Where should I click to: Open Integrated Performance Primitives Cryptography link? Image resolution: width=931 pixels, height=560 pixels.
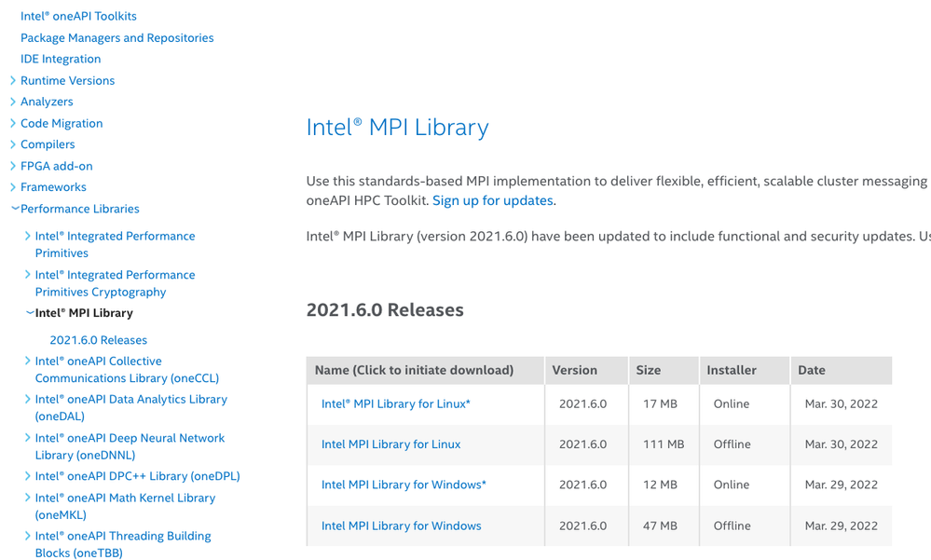pos(116,283)
